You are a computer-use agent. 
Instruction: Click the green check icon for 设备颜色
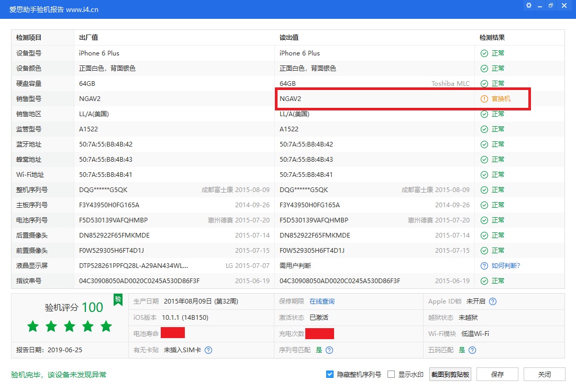pos(484,69)
